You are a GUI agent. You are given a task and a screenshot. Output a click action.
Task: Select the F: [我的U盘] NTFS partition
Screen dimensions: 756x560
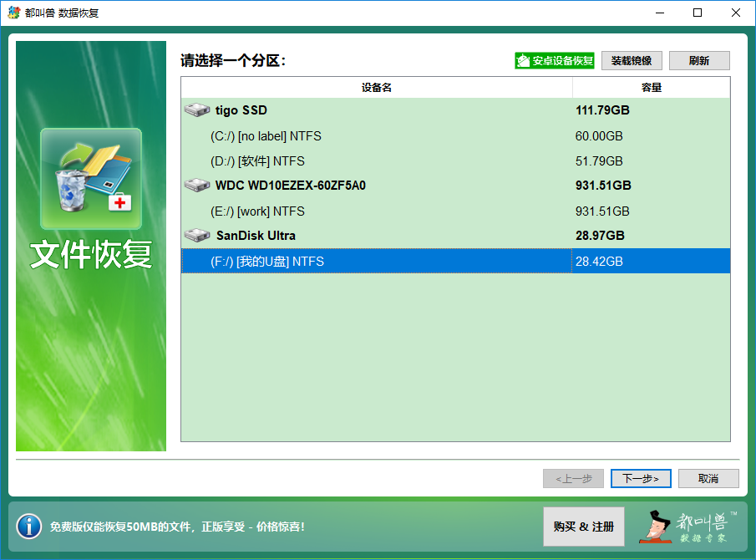point(455,261)
